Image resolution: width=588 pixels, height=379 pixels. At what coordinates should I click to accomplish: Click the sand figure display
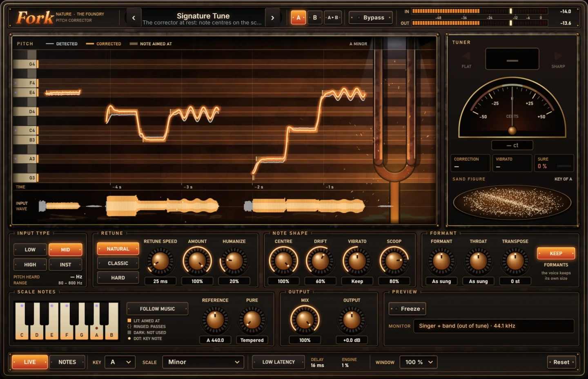pos(512,202)
